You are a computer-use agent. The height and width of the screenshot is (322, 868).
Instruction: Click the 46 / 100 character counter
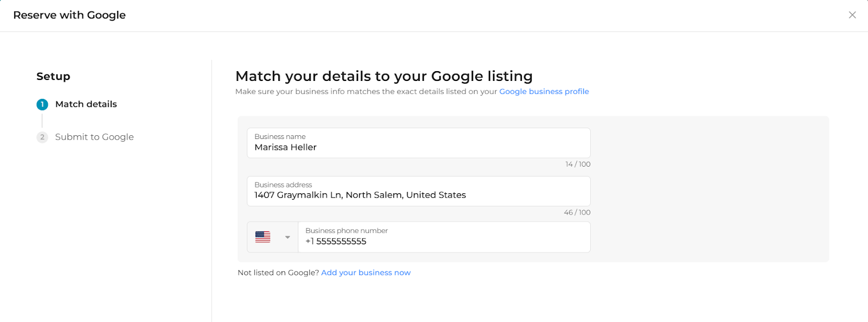point(577,213)
